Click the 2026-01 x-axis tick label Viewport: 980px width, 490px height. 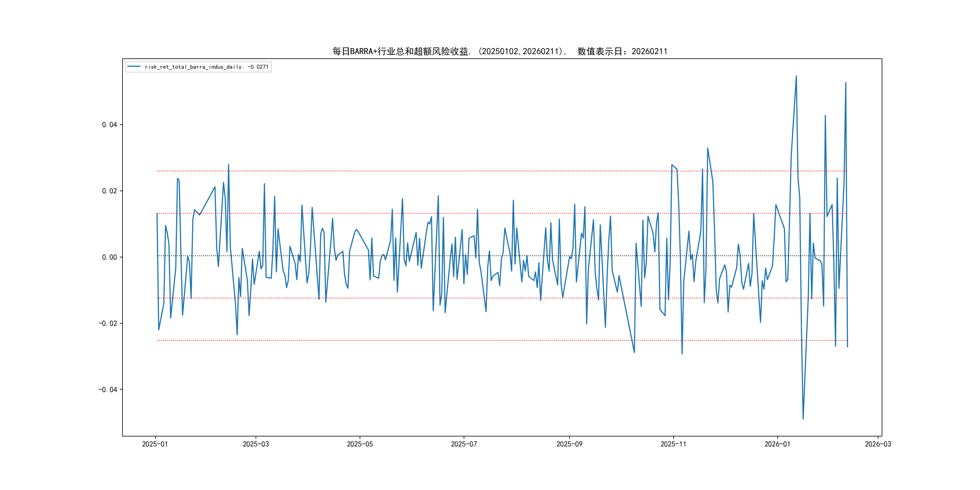tap(777, 444)
